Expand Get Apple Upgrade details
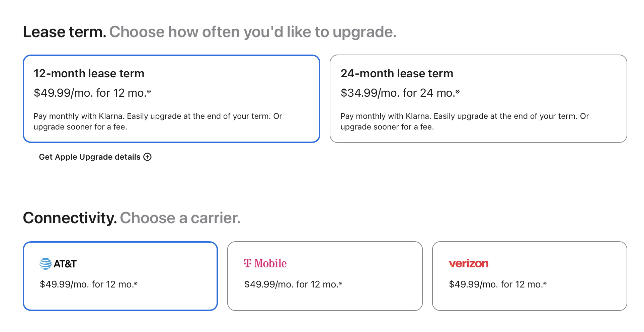The width and height of the screenshot is (644, 332). pyautogui.click(x=95, y=157)
